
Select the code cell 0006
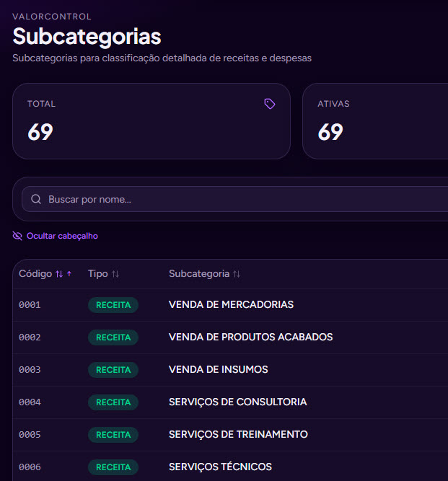[30, 467]
